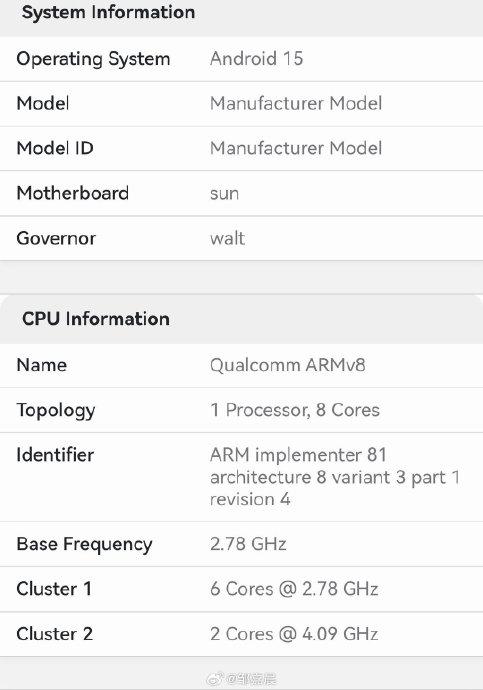Screen dimensions: 483x690
Task: Select the Model ID row label
Action: [55, 148]
